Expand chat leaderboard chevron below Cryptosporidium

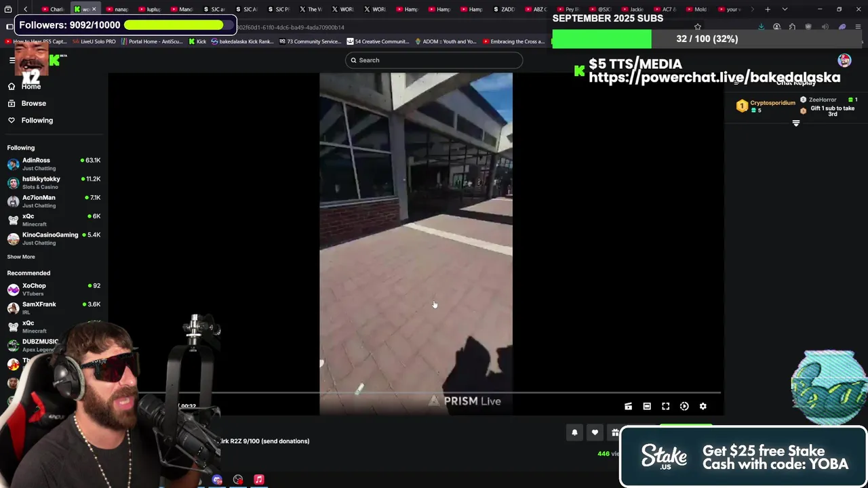(x=796, y=123)
